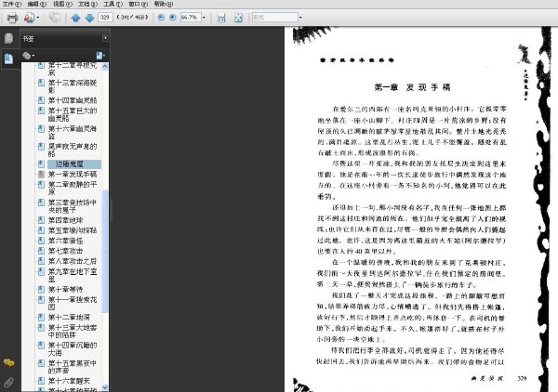Click the bookmarks scrollbar down arrow
Screen dimensions: 558x392
pyautogui.click(x=104, y=387)
